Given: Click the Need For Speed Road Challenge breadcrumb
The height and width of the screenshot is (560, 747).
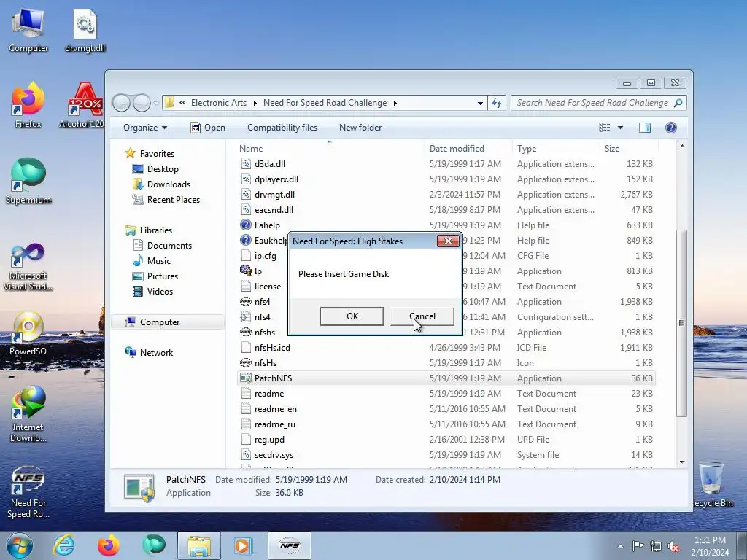Looking at the screenshot, I should click(x=325, y=103).
